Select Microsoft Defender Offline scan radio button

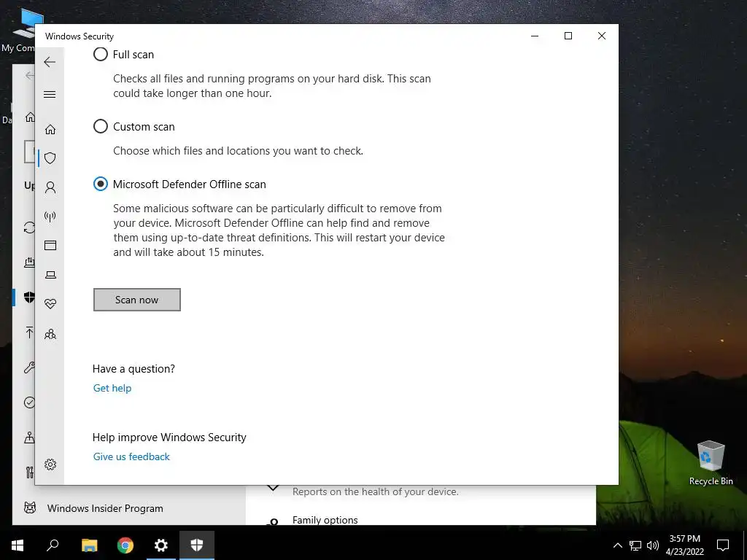click(101, 184)
